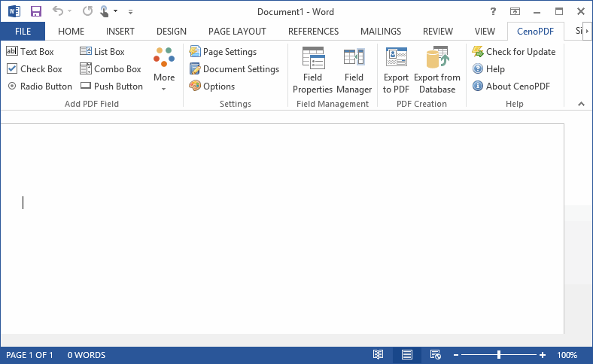Screen dimensions: 593x364
Task: Switch to the HOME tab
Action: pyautogui.click(x=71, y=32)
